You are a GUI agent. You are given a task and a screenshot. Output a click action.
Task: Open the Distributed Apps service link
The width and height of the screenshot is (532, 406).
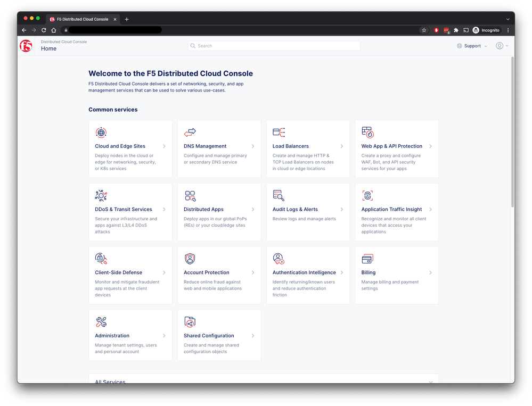click(x=203, y=209)
